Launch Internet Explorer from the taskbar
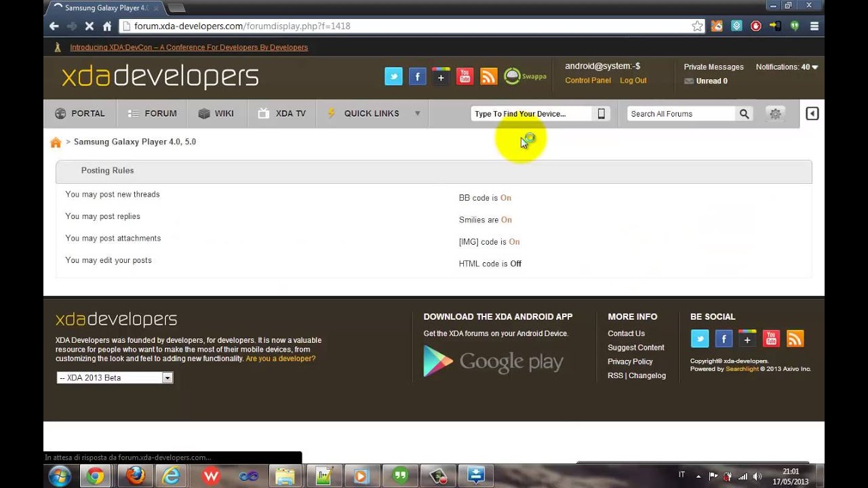The height and width of the screenshot is (488, 868). (x=172, y=476)
